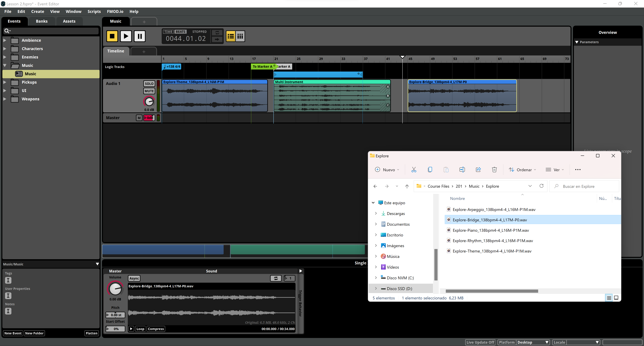Expand the Ambience folder
The height and width of the screenshot is (346, 644).
coord(5,40)
